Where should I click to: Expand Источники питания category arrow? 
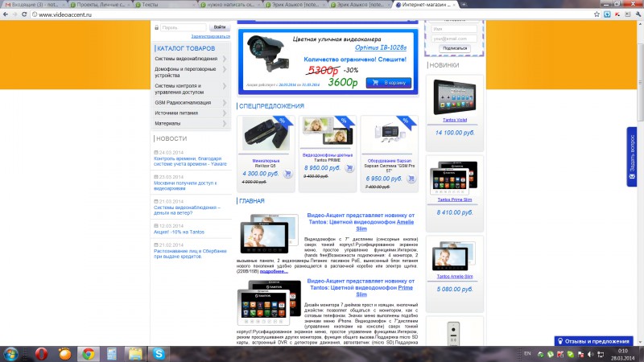[x=225, y=113]
